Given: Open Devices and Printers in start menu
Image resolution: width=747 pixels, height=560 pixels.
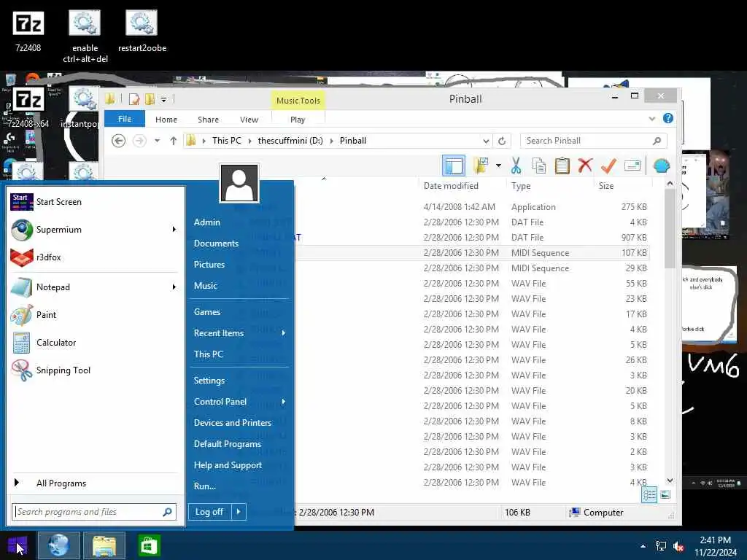Looking at the screenshot, I should (233, 422).
